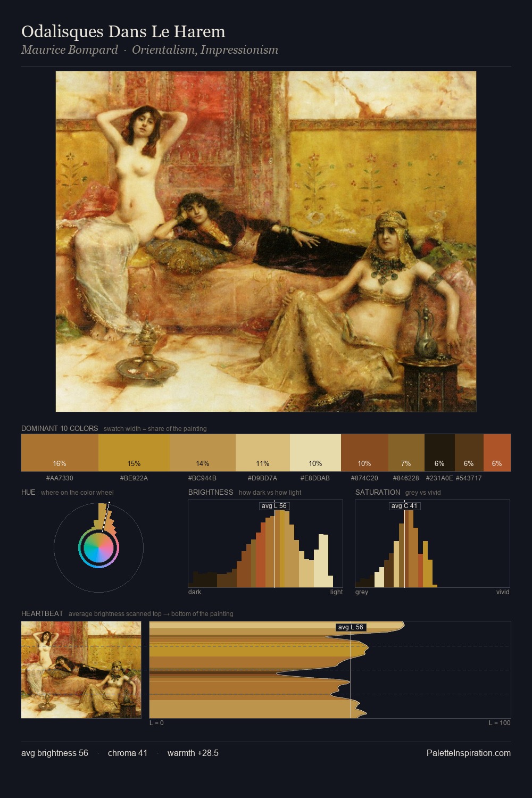Screen dimensions: 532x798
Task: Click the hue color wheel
Action: tap(98, 547)
